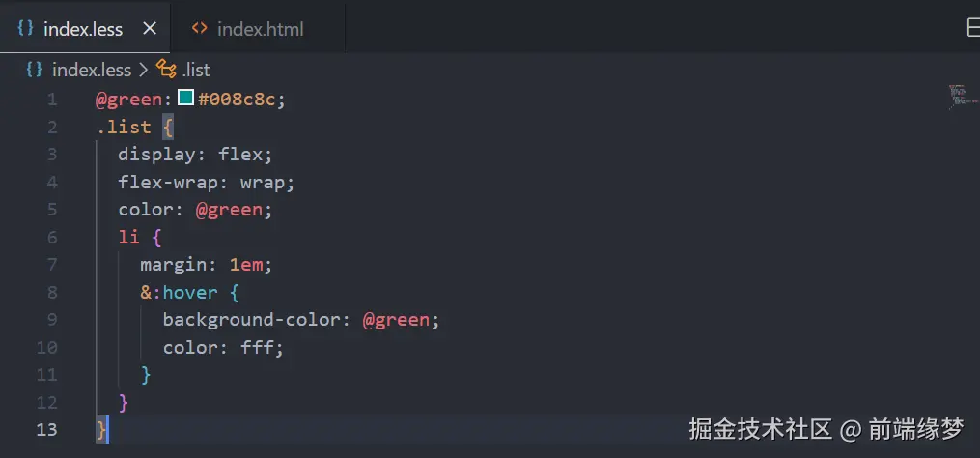
Task: Click the .list selector on line 2
Action: tap(124, 127)
